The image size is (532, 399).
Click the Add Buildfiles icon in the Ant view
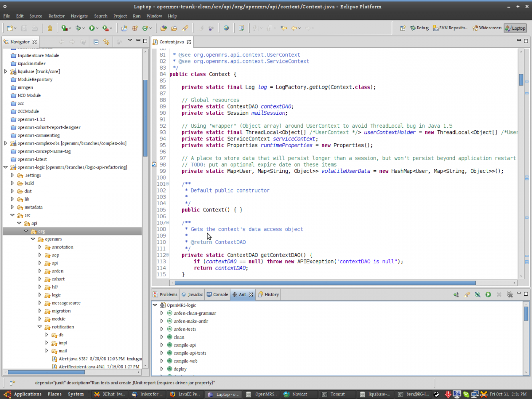(x=456, y=294)
